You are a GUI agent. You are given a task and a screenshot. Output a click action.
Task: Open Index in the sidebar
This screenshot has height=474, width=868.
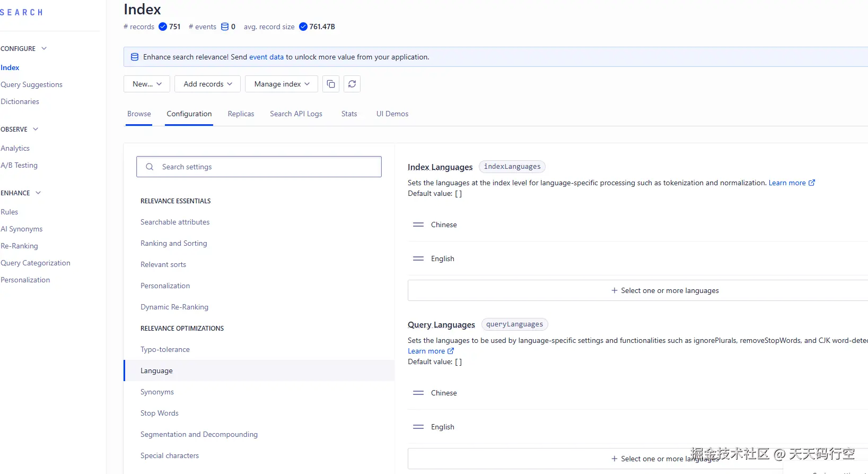(x=10, y=67)
